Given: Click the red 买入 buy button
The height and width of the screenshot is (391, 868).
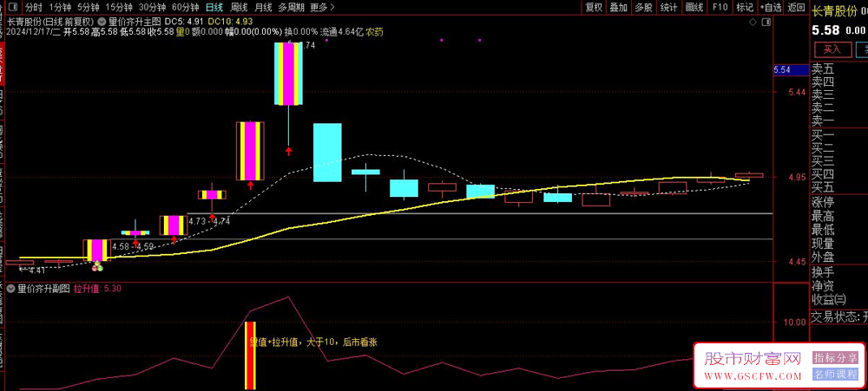Looking at the screenshot, I should pos(832,49).
